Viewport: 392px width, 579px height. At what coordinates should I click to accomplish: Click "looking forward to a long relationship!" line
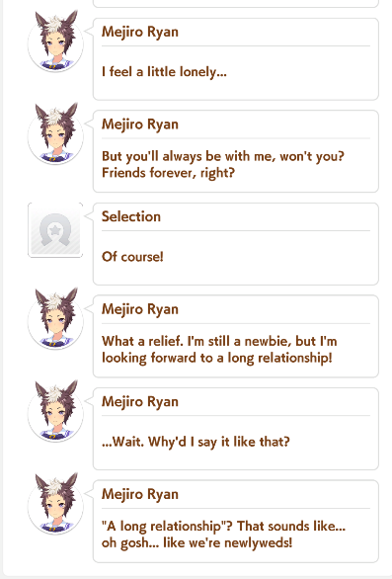pyautogui.click(x=217, y=358)
